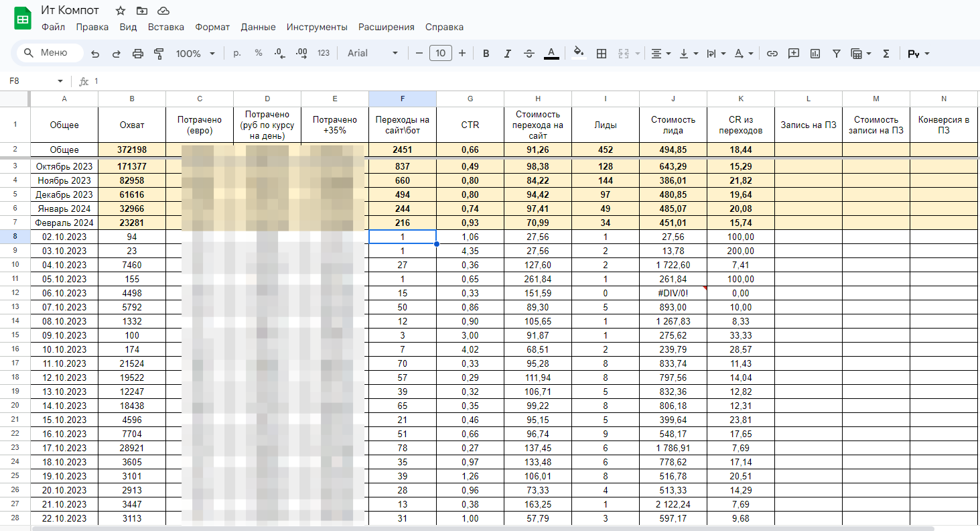Viewport: 980px width, 531px height.
Task: Open the Google Sheets home icon
Action: (x=23, y=19)
